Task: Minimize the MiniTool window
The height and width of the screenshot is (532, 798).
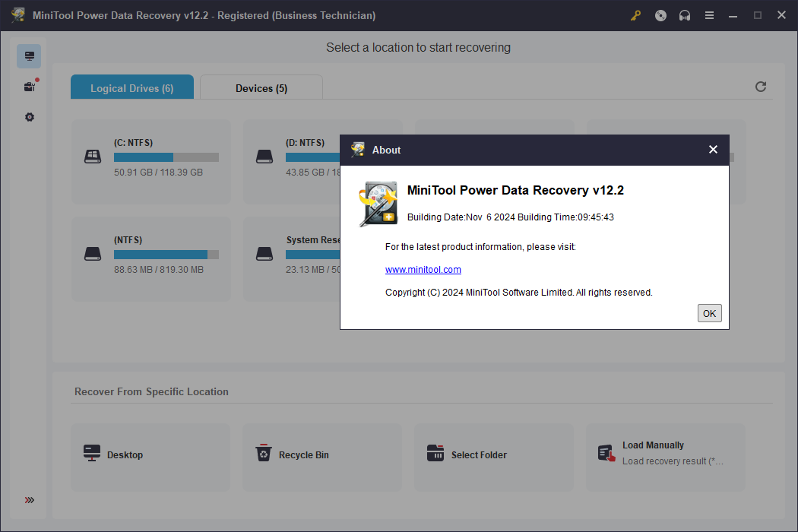Action: click(x=733, y=16)
